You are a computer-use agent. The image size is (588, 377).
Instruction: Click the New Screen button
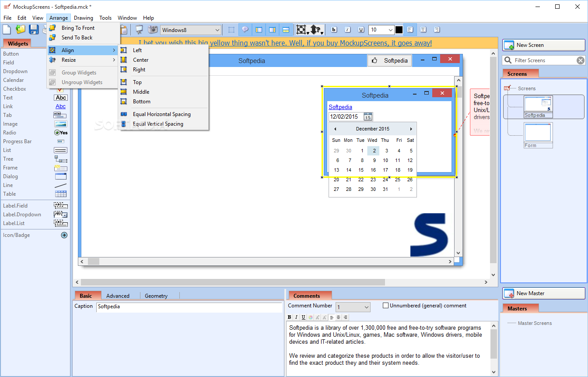click(543, 45)
